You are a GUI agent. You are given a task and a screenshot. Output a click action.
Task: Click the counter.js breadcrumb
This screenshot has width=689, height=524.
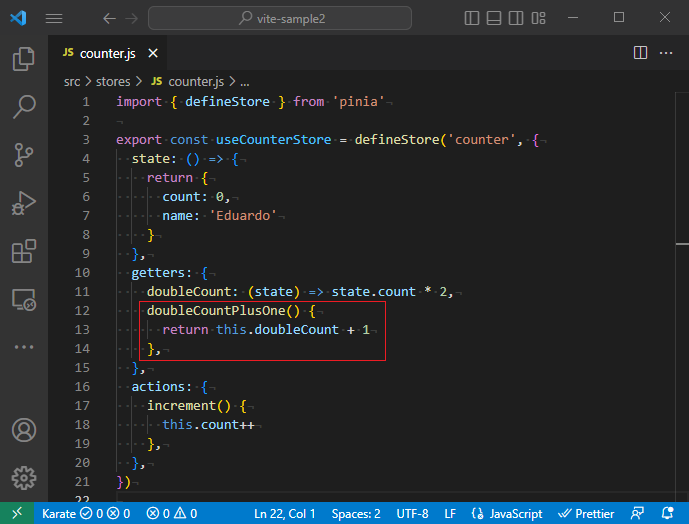click(x=188, y=82)
